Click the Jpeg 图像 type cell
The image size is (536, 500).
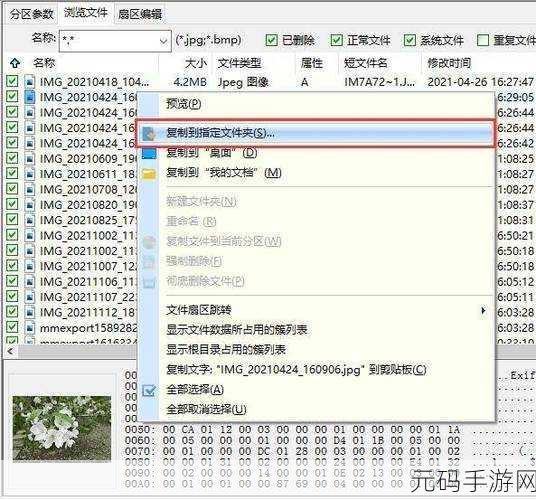[243, 82]
